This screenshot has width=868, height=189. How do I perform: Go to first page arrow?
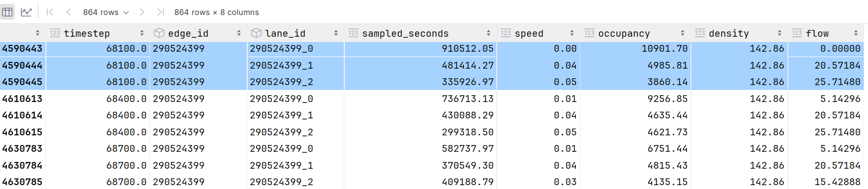pos(50,12)
